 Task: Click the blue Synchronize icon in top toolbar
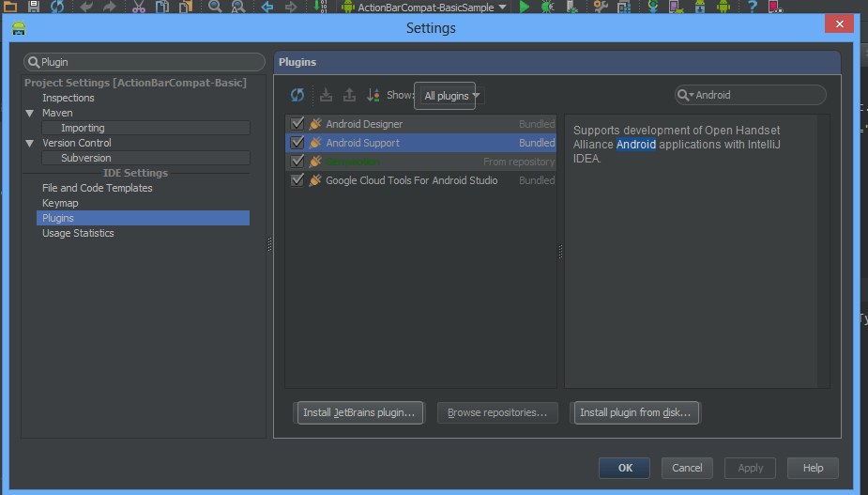tap(58, 8)
